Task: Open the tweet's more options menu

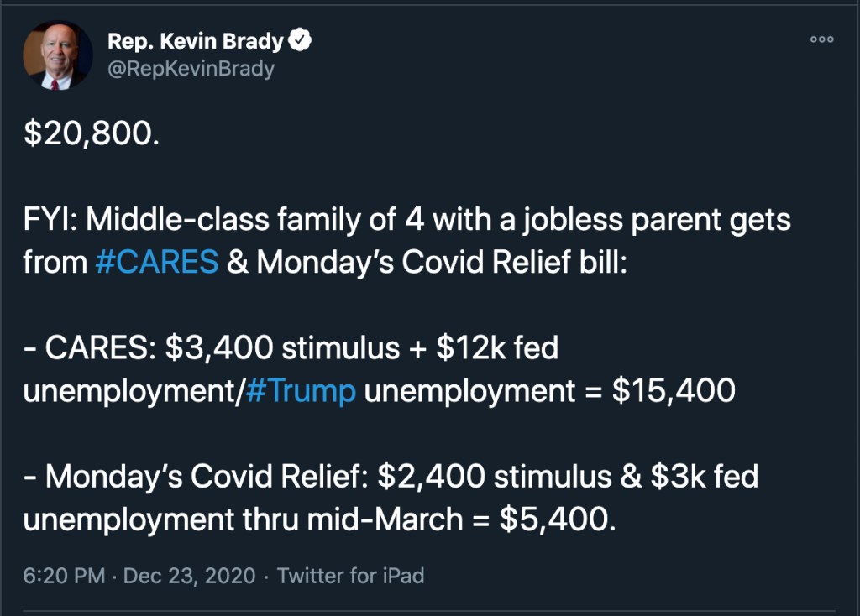Action: [821, 39]
